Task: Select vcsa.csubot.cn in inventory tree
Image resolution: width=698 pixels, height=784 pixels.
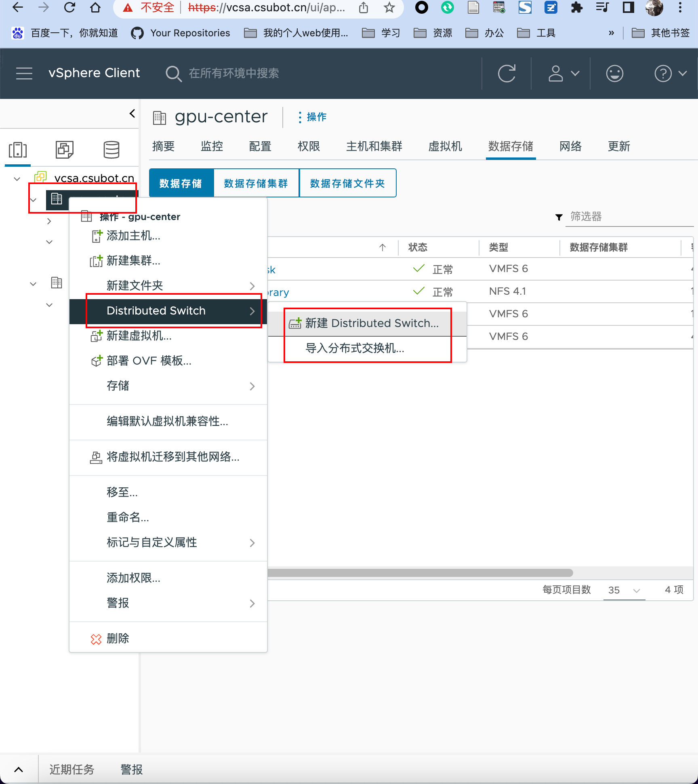Action: pos(94,178)
